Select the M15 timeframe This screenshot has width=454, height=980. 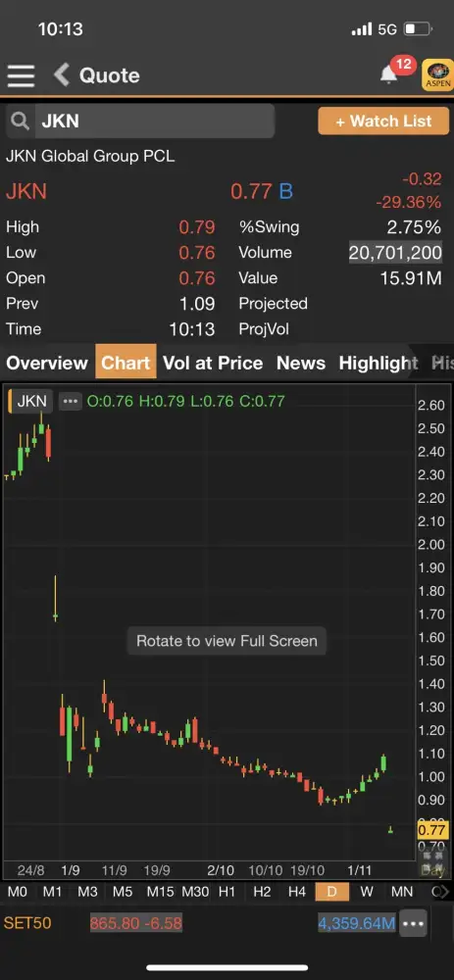(160, 891)
